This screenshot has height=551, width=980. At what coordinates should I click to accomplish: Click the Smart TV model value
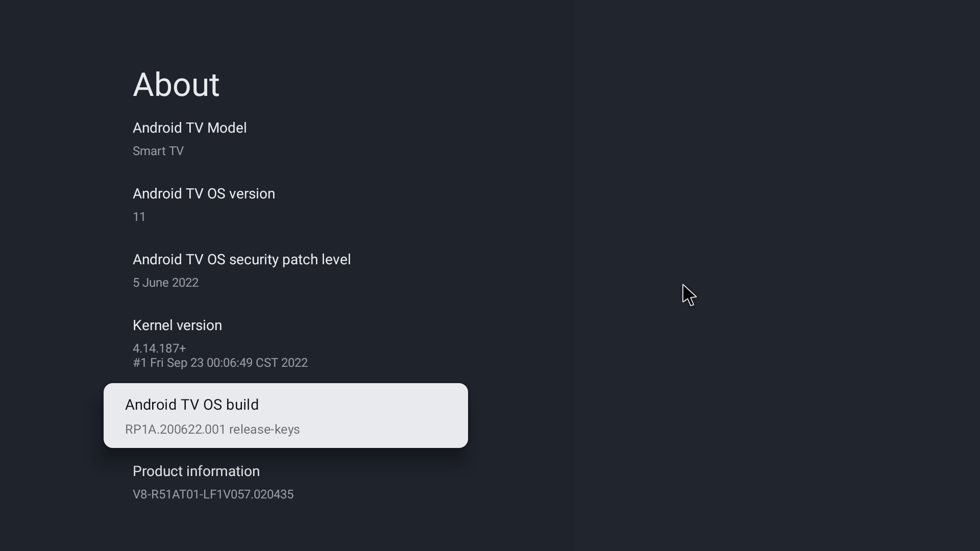[x=158, y=152]
